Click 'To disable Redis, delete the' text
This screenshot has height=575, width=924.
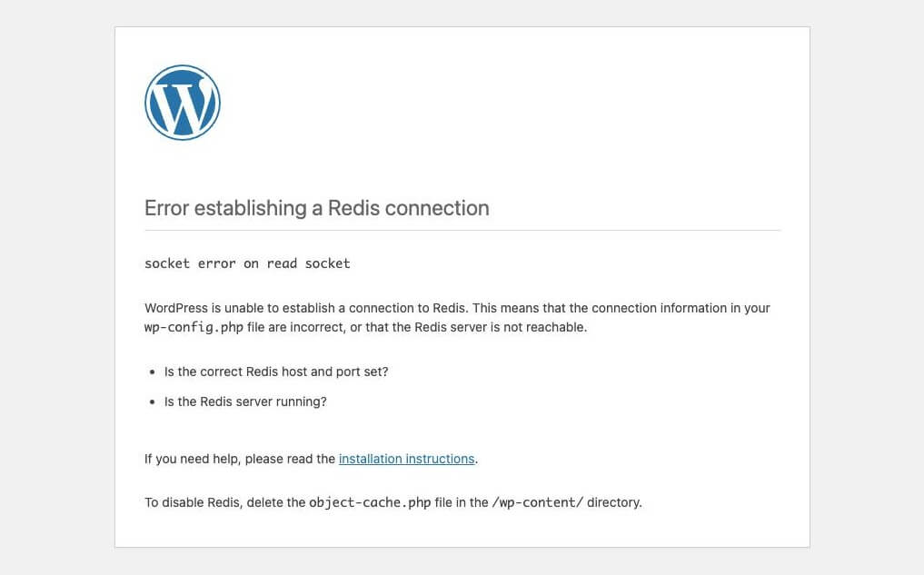[225, 502]
